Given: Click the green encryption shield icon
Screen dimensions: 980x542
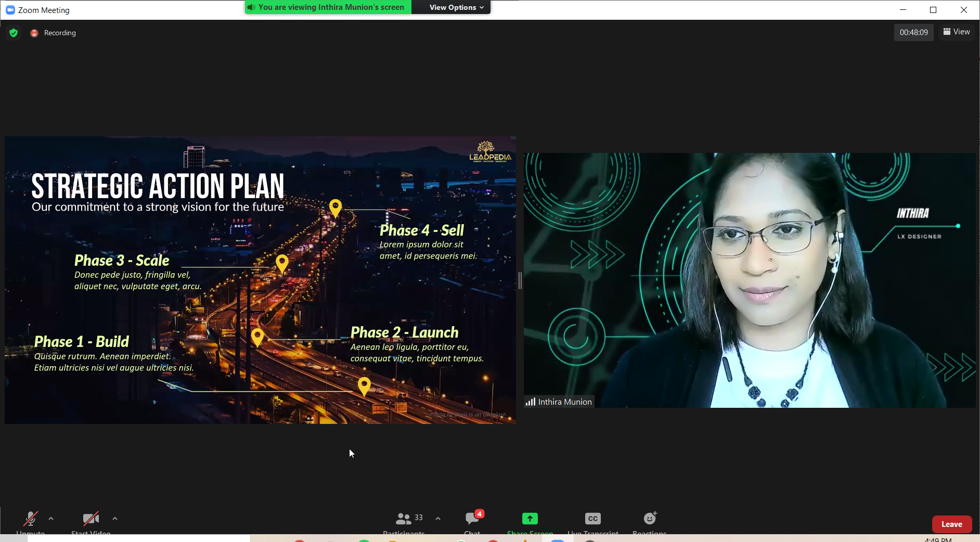Looking at the screenshot, I should tap(14, 33).
